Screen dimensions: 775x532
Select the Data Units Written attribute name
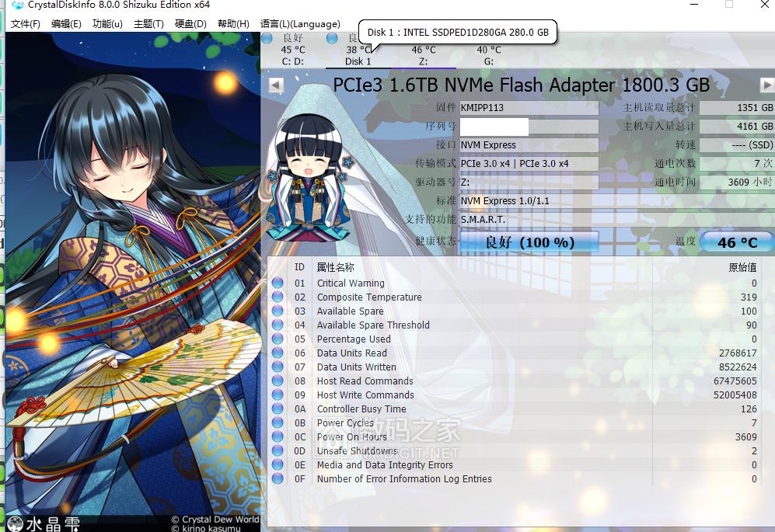(x=356, y=367)
